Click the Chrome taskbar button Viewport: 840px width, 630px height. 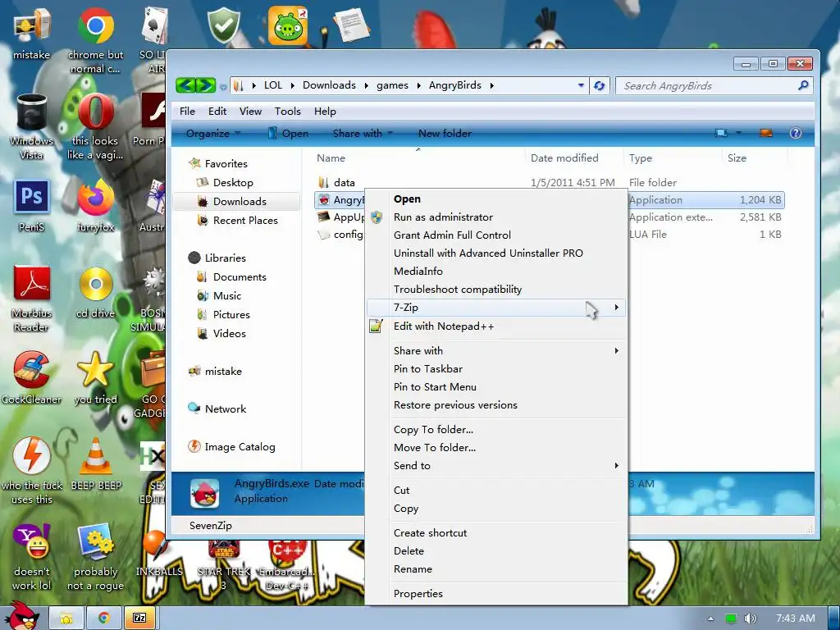104,619
